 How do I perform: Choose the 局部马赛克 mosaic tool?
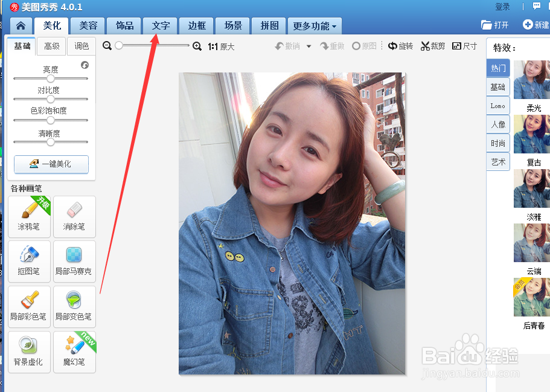[x=74, y=262]
